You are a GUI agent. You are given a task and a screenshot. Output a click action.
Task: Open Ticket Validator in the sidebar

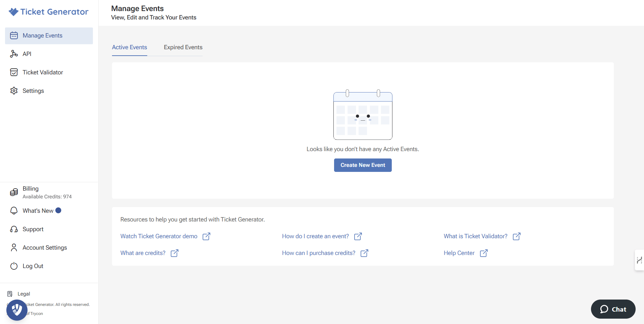point(49,72)
